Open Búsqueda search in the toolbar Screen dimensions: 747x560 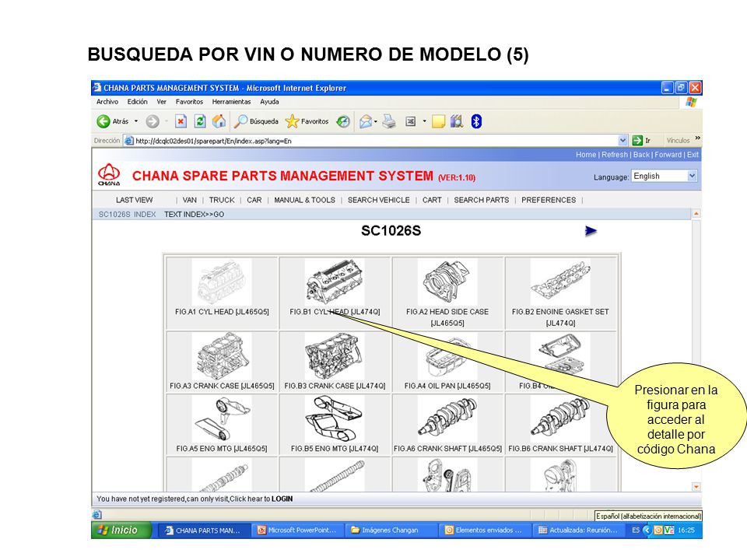[256, 121]
